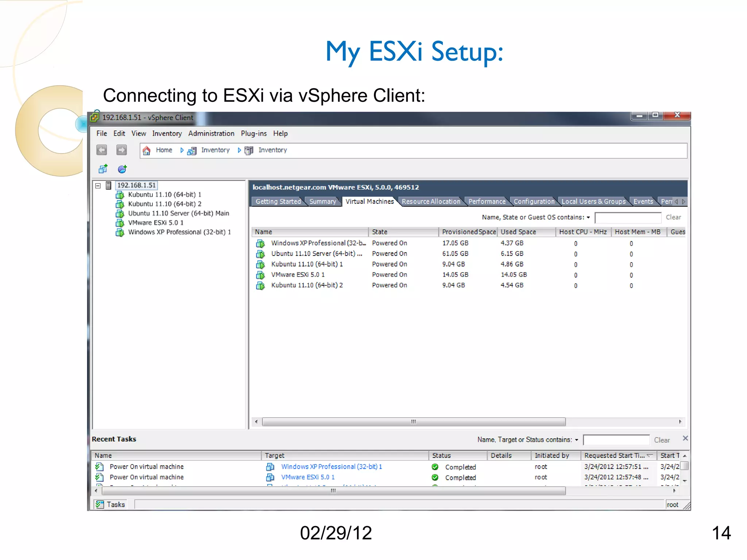Switch to the Performance tab
The width and height of the screenshot is (747, 560).
(x=487, y=202)
